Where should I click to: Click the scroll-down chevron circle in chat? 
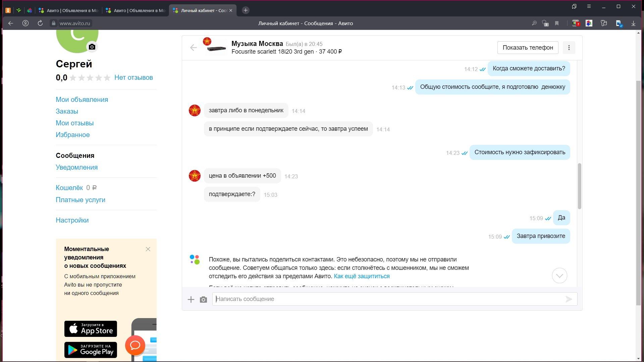point(559,276)
